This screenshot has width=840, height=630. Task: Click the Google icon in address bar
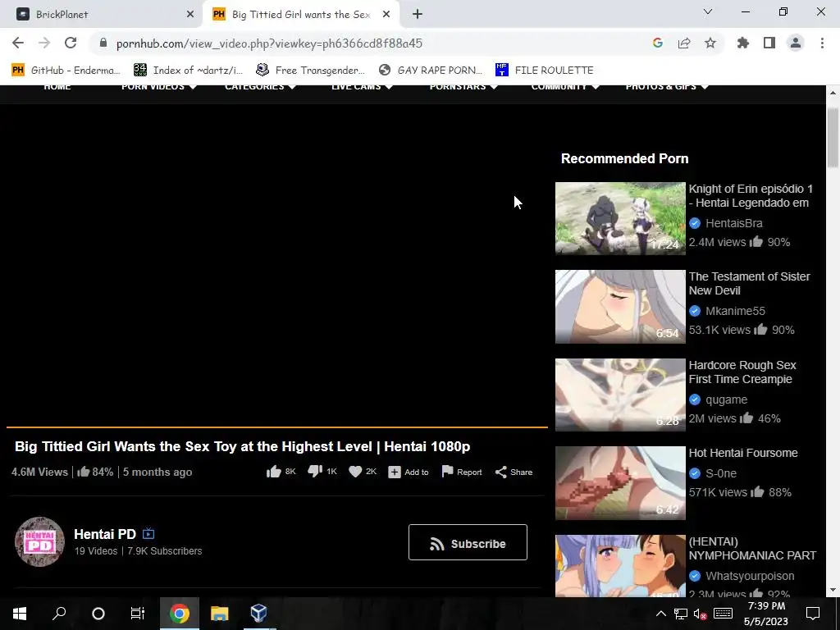click(658, 43)
